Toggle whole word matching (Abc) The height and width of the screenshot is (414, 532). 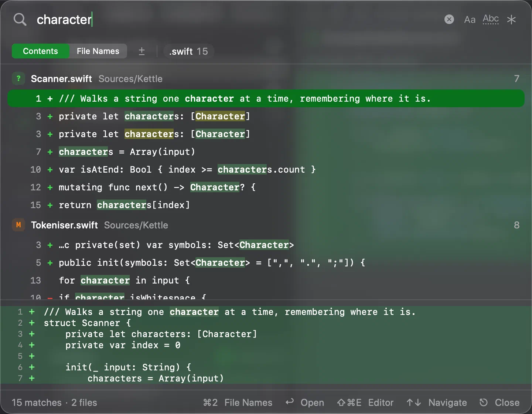pyautogui.click(x=491, y=19)
